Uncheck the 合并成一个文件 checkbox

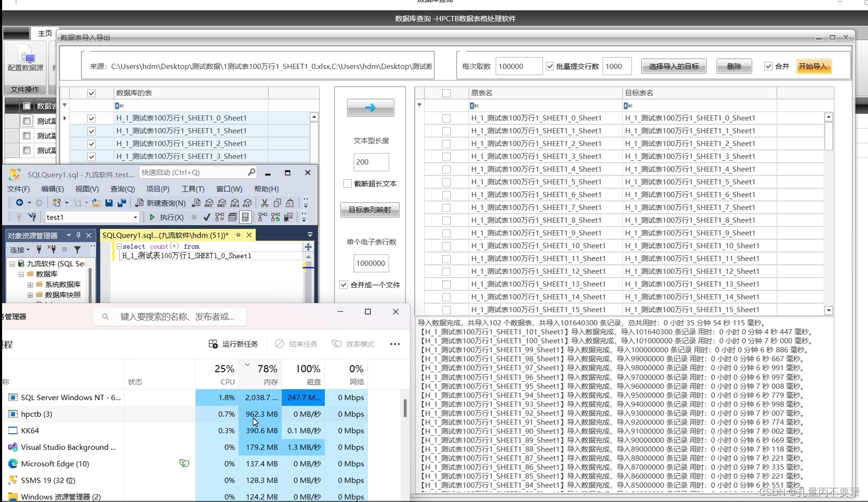(344, 284)
